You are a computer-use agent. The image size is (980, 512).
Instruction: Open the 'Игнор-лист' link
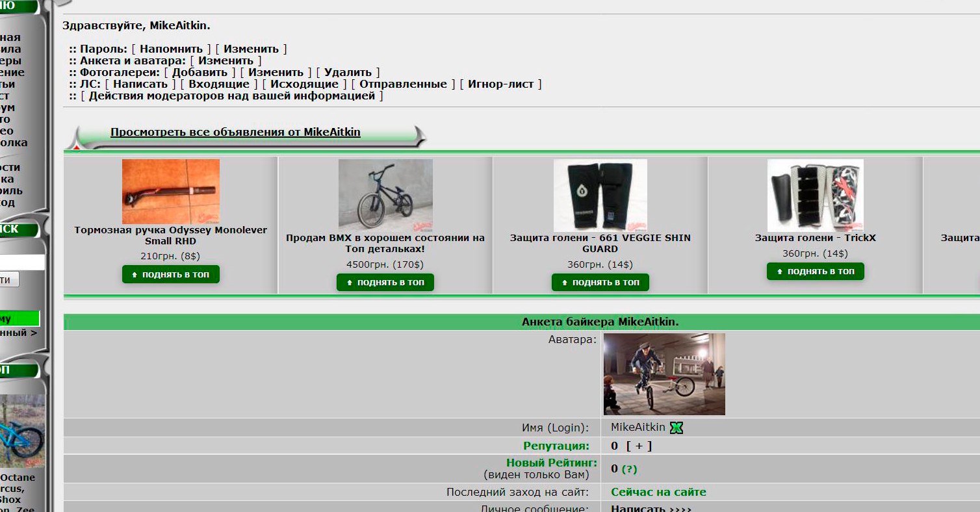pos(500,84)
